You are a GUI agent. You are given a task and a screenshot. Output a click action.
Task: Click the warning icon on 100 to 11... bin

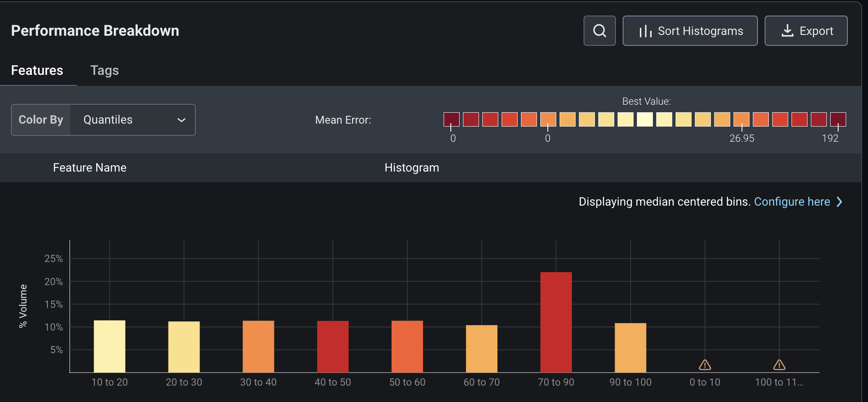point(779,365)
